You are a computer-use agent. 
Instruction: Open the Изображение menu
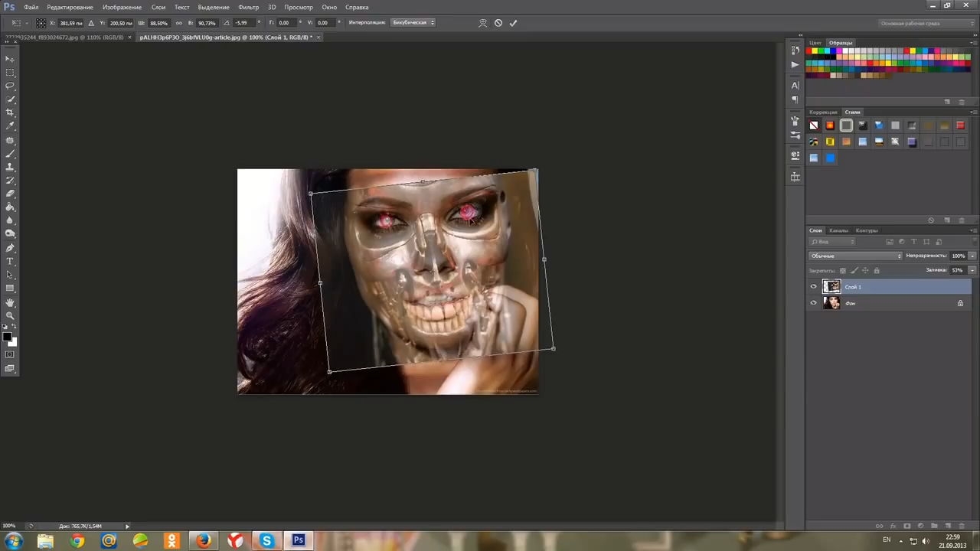(x=122, y=7)
